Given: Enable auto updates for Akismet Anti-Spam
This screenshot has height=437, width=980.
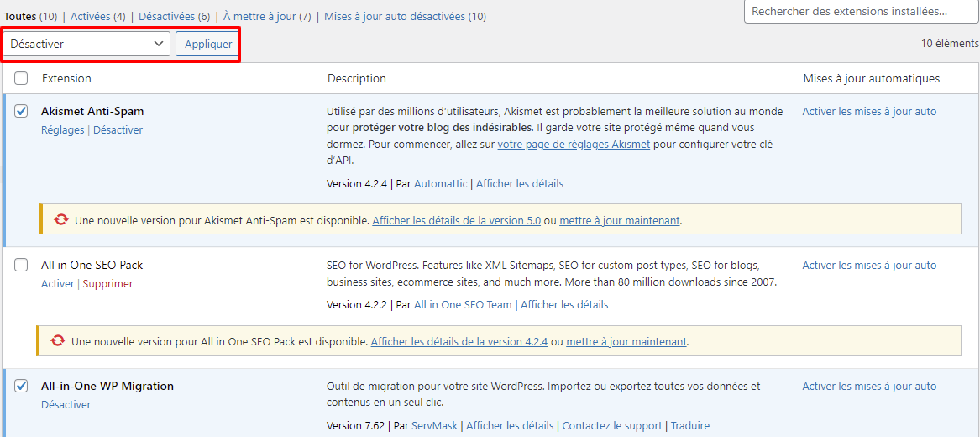Looking at the screenshot, I should pos(869,111).
